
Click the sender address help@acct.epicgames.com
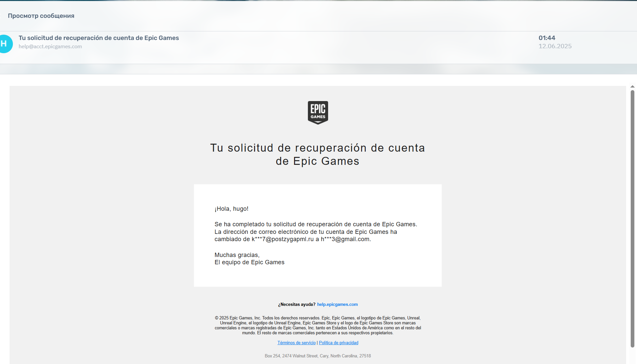pos(50,47)
